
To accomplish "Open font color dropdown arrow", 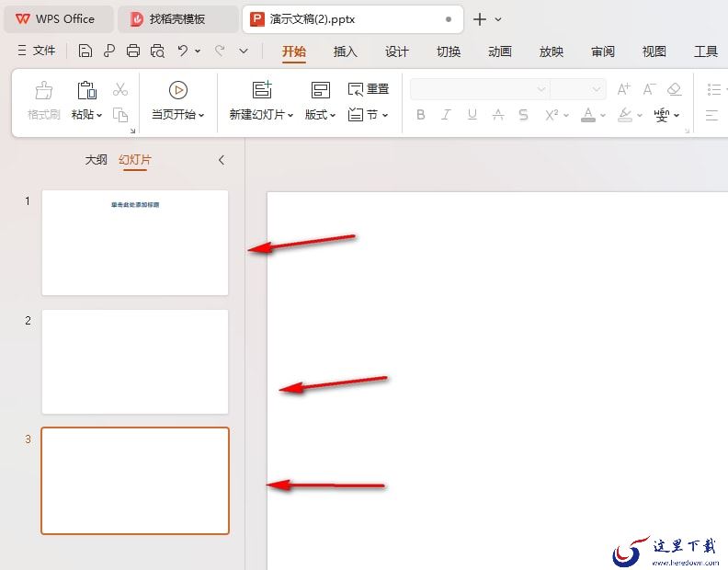I will 603,115.
